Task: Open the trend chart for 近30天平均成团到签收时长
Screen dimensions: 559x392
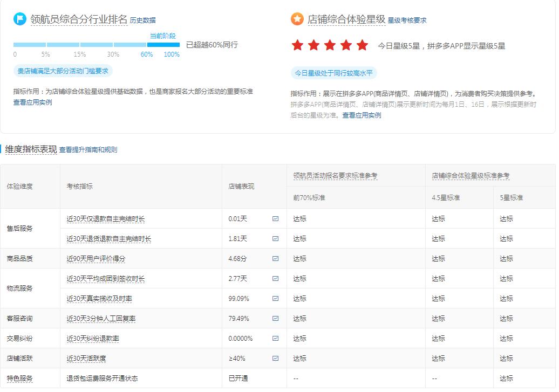Action: 275,278
